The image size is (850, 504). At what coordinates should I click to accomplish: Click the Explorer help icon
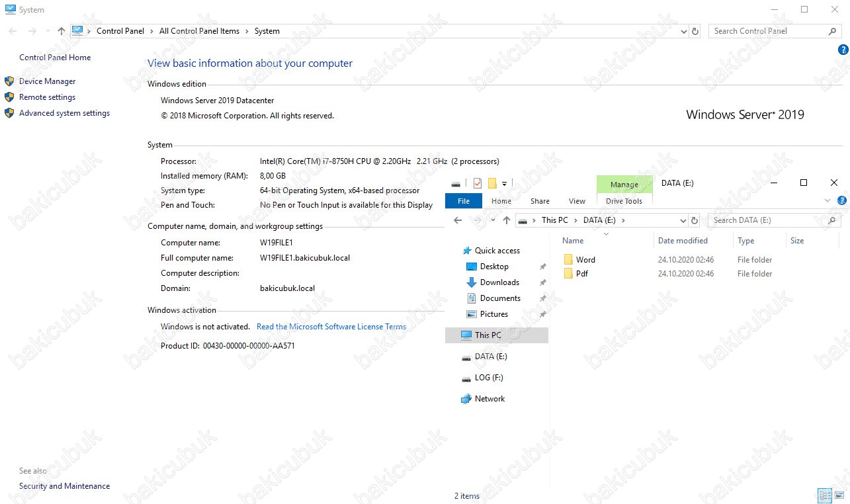click(x=842, y=200)
